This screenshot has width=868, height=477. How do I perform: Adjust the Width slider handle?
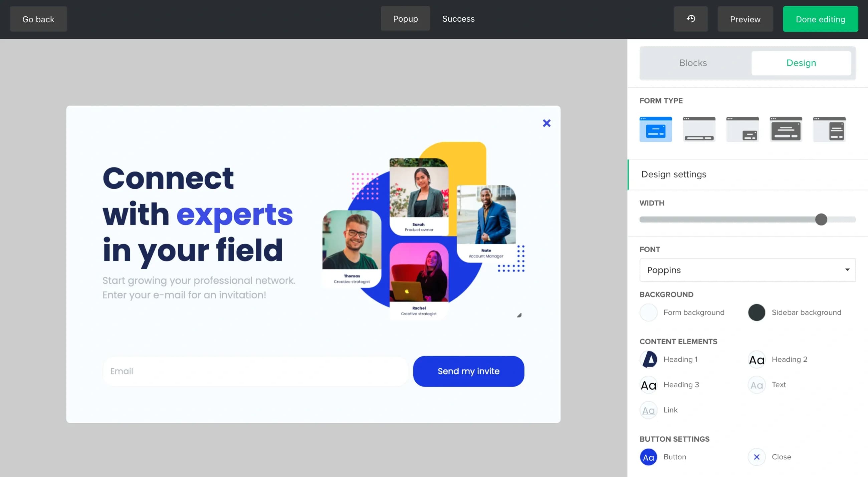pyautogui.click(x=821, y=219)
